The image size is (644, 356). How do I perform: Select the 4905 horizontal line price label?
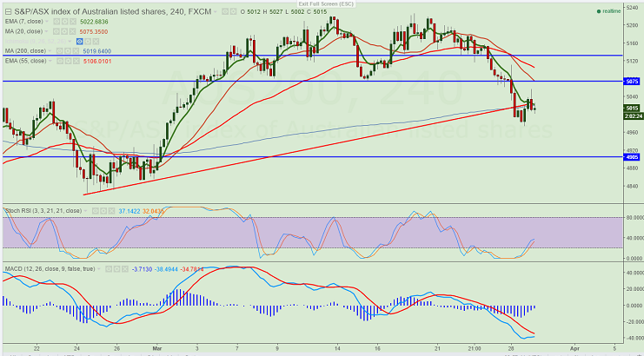coord(633,156)
